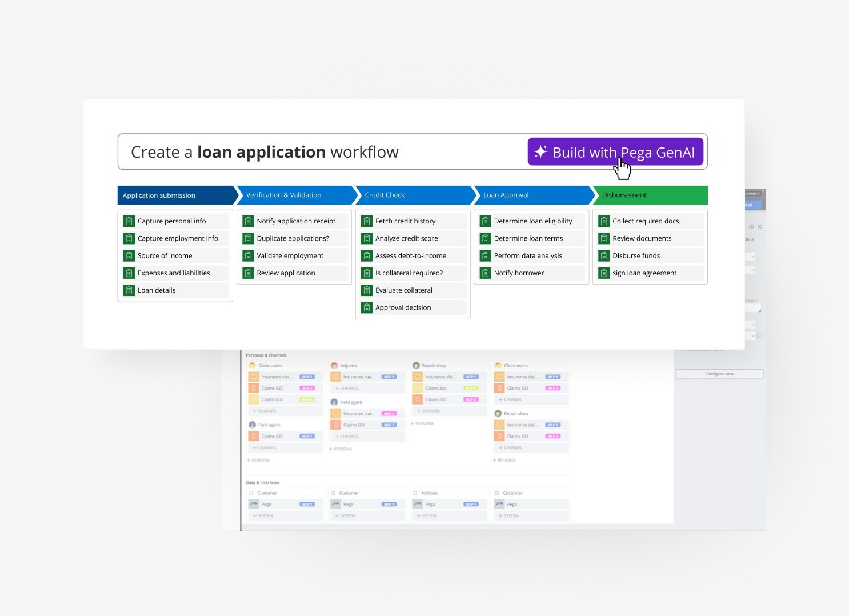Click the clipboard icon beside Loan details
The image size is (849, 616).
pyautogui.click(x=129, y=290)
